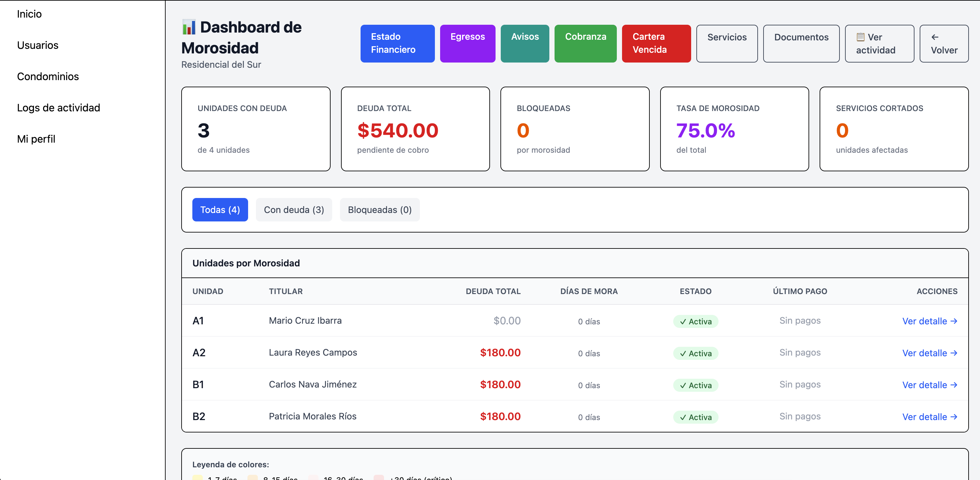Click the Cobranza button

(x=586, y=43)
